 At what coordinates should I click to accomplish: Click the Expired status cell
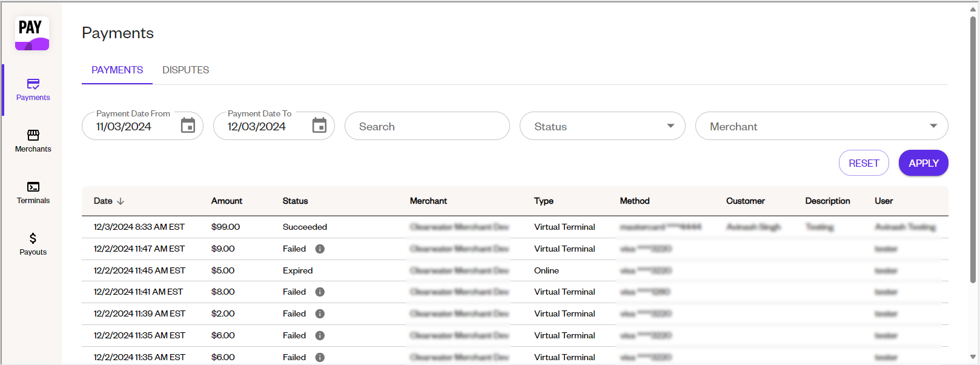click(297, 270)
